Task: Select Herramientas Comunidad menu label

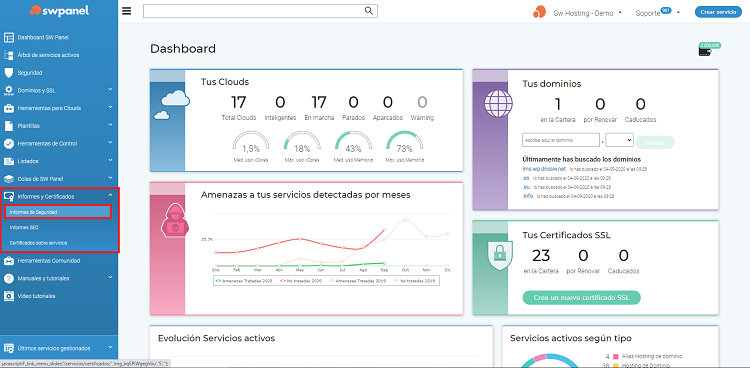Action: [49, 261]
